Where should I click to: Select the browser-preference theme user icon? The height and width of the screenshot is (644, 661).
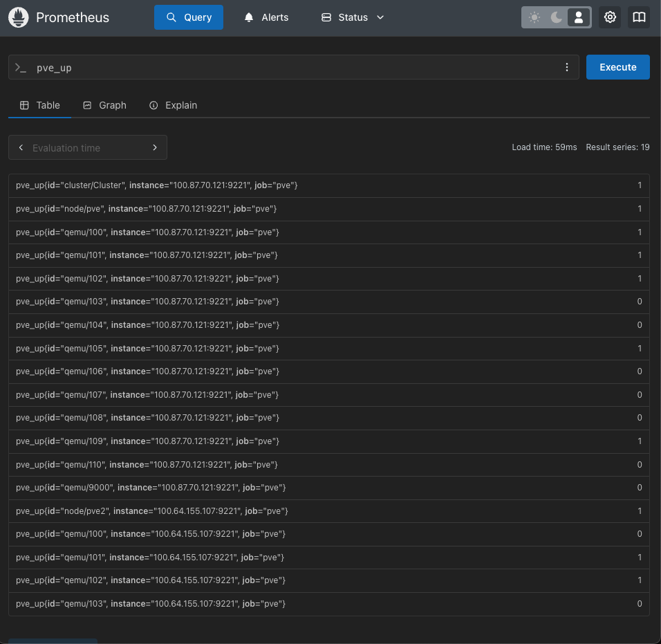pyautogui.click(x=579, y=17)
